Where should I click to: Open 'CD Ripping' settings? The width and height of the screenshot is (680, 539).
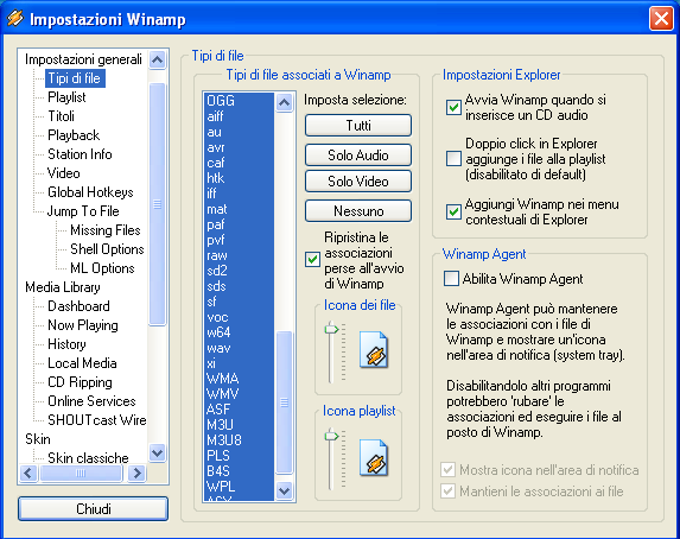(80, 382)
